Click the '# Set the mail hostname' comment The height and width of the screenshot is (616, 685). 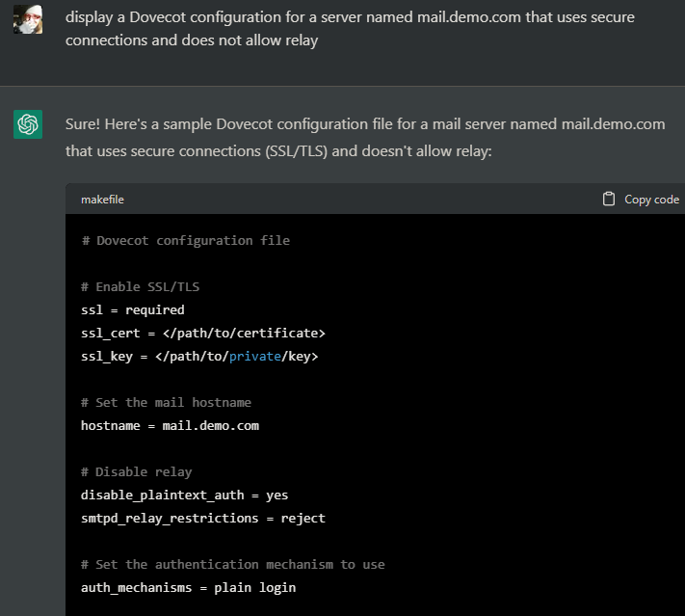(166, 402)
